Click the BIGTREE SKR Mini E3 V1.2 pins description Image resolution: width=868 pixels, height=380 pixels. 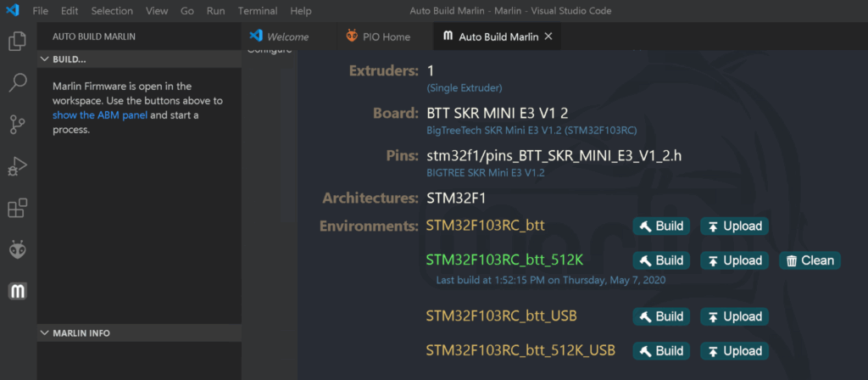tap(486, 173)
